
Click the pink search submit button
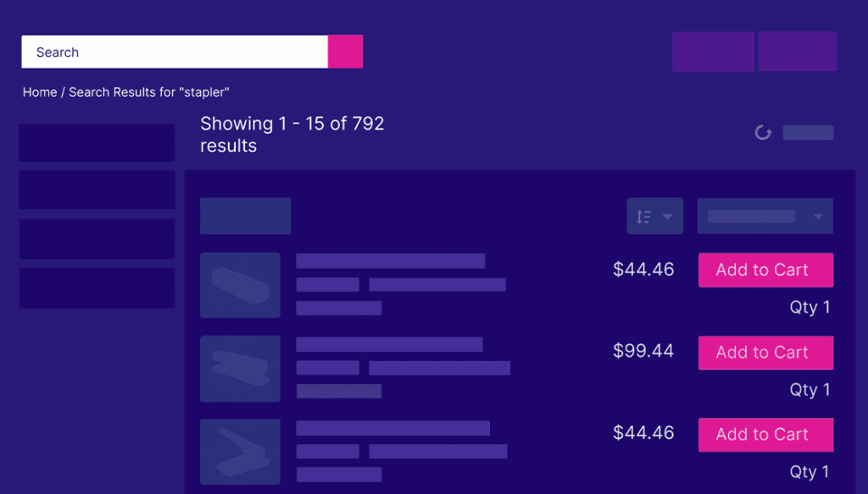pyautogui.click(x=345, y=52)
